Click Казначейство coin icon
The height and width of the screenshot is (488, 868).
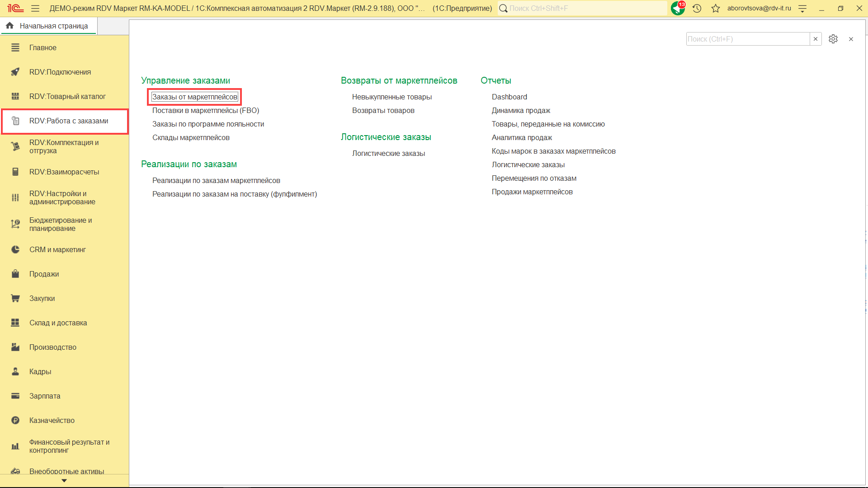pyautogui.click(x=15, y=420)
